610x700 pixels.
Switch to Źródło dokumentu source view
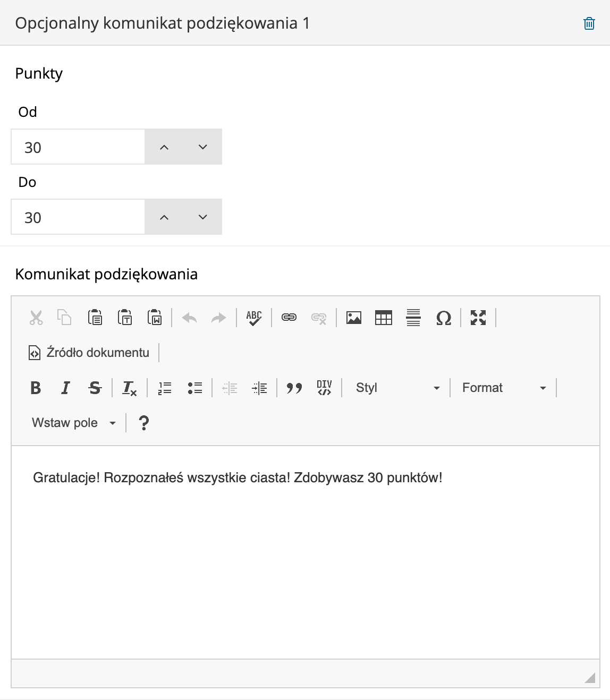(89, 353)
